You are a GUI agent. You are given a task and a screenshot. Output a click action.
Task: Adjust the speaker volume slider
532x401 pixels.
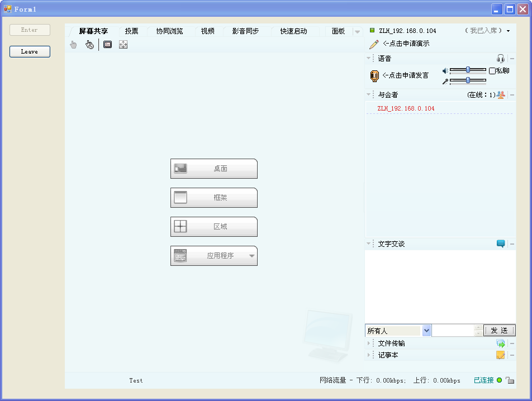468,70
